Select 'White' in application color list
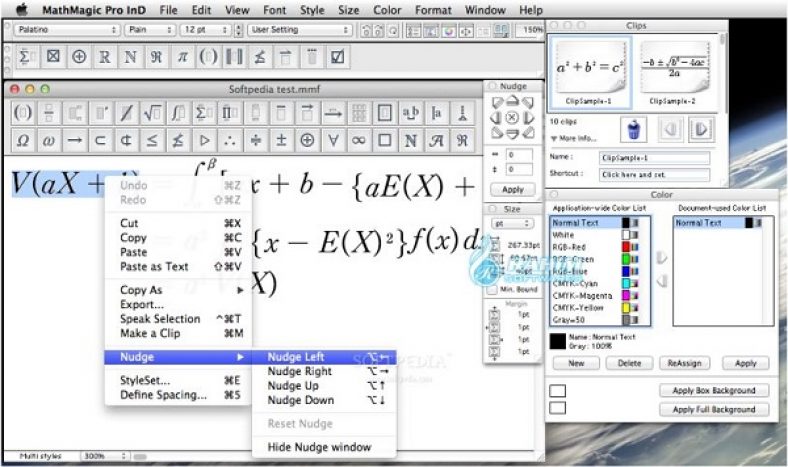Screen dimensions: 788x467 tap(600, 235)
